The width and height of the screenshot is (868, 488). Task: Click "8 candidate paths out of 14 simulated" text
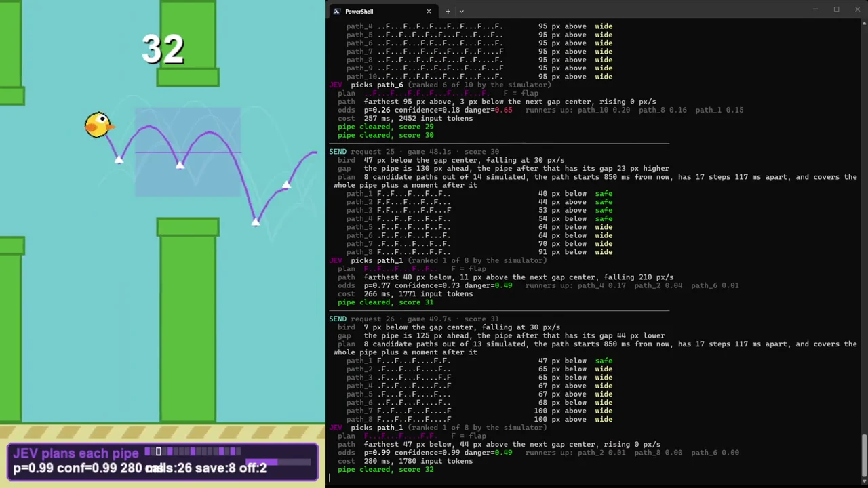pos(444,177)
